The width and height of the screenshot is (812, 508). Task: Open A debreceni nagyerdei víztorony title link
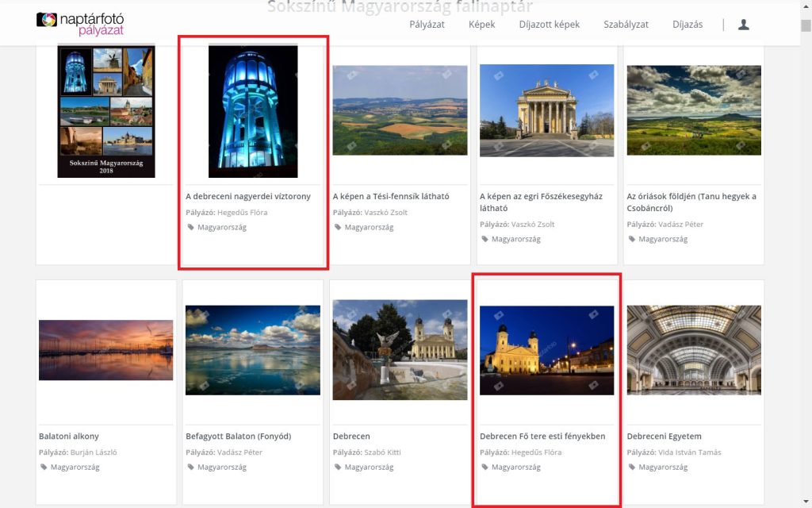[248, 196]
